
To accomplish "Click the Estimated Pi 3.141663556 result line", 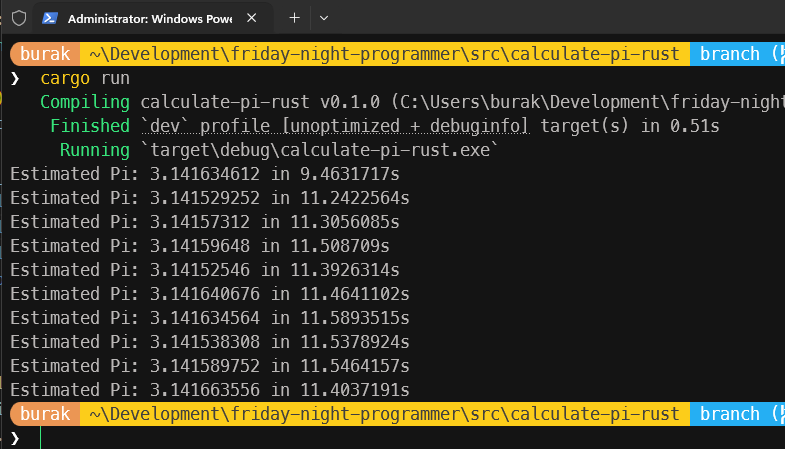I will [210, 390].
